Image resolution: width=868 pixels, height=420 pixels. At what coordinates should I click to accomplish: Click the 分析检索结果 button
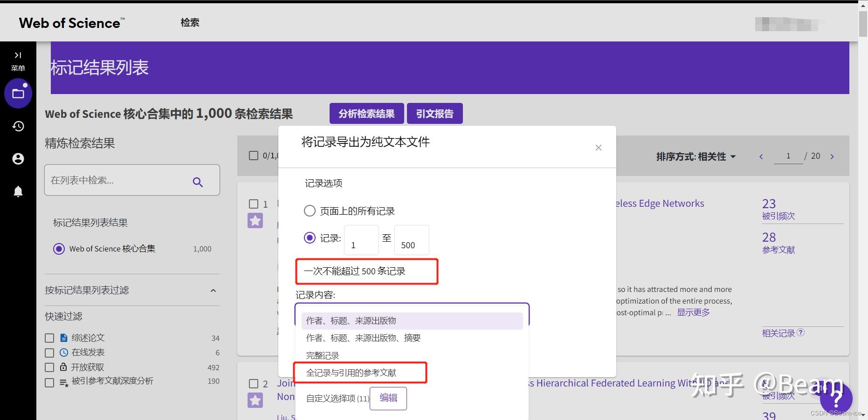(366, 113)
